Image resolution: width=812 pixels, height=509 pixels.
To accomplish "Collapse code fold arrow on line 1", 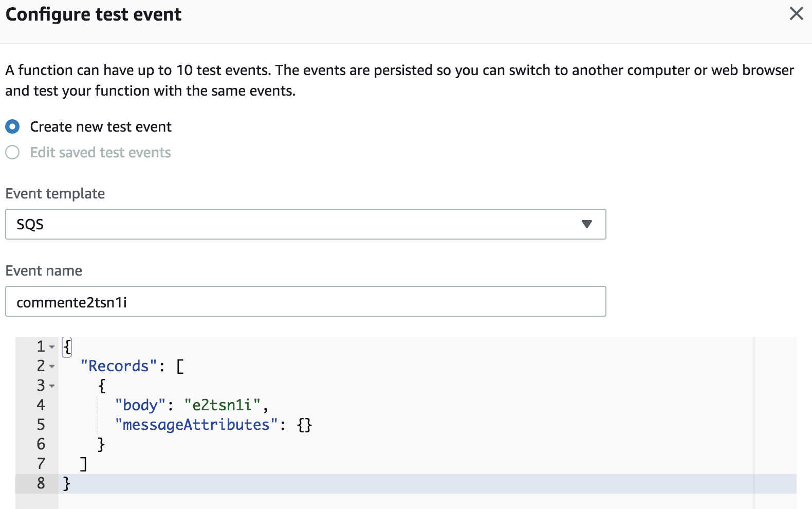I will pyautogui.click(x=52, y=347).
